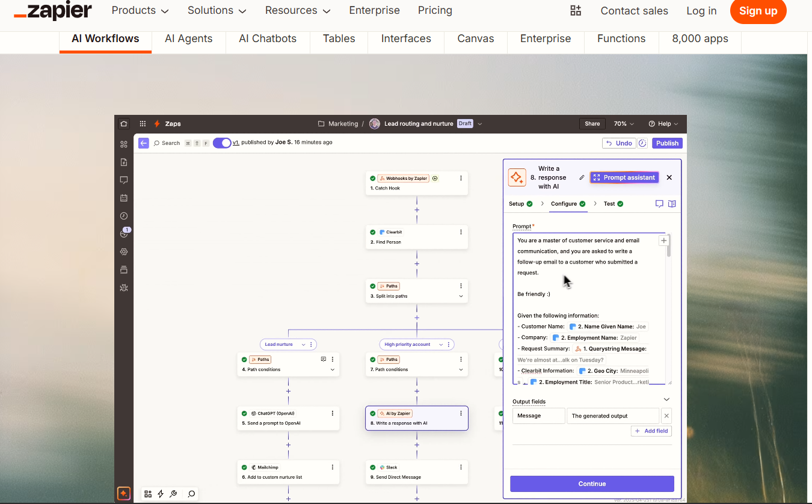Open three-dot menu on Mailchimp step

pos(333,467)
